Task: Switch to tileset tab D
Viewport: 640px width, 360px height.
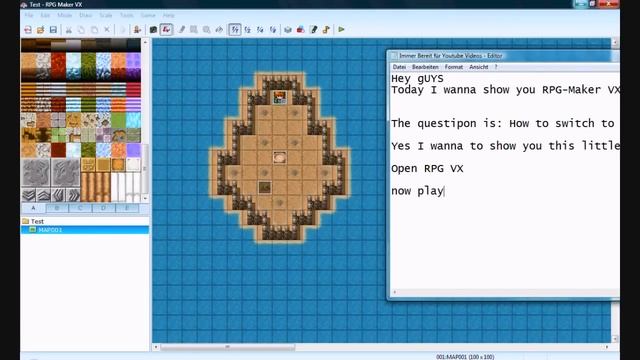Action: [103, 208]
